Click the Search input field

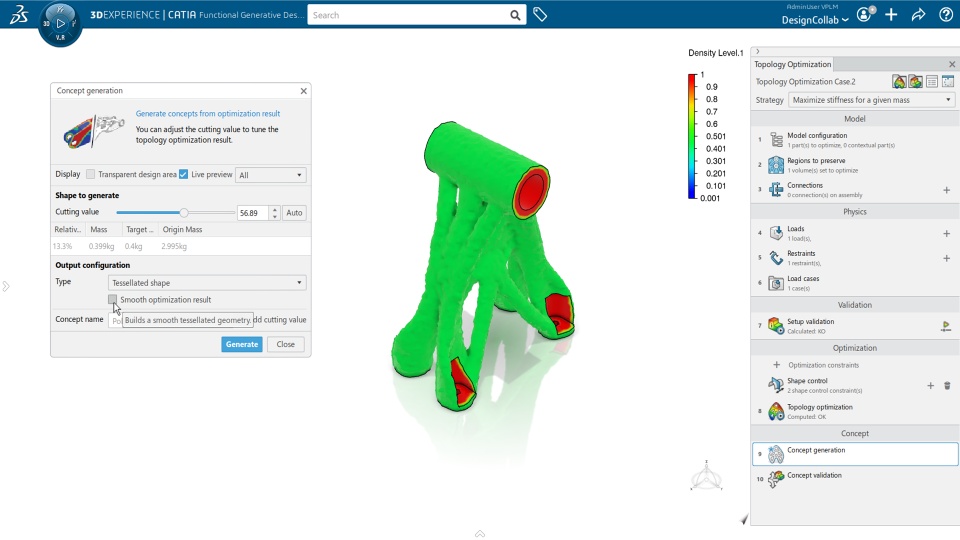coord(408,15)
